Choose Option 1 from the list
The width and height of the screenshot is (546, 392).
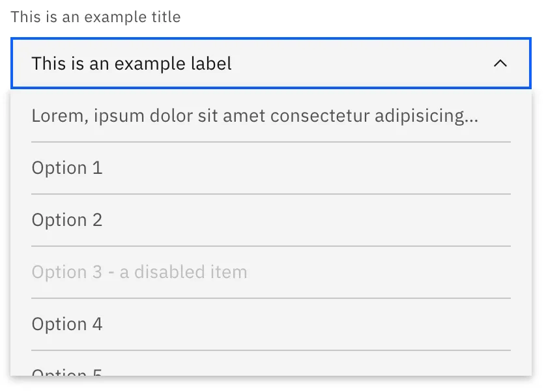point(67,168)
